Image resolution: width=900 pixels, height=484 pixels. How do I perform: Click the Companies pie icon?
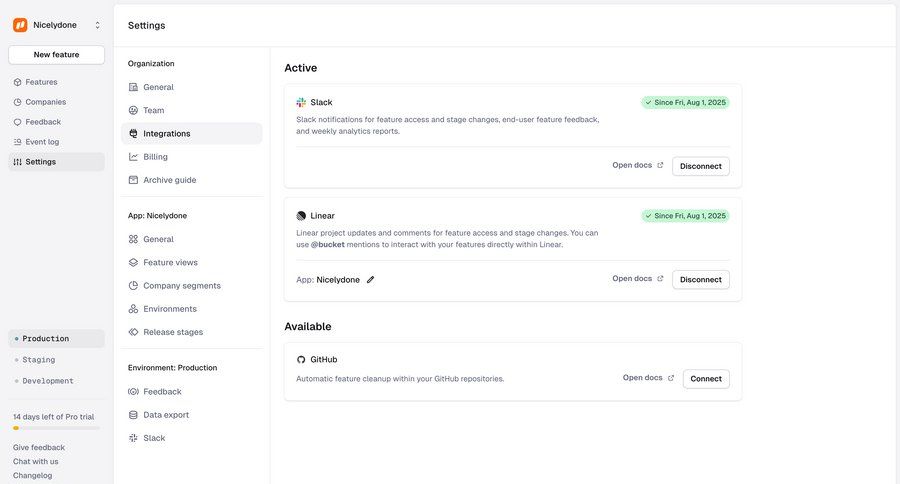(x=17, y=102)
